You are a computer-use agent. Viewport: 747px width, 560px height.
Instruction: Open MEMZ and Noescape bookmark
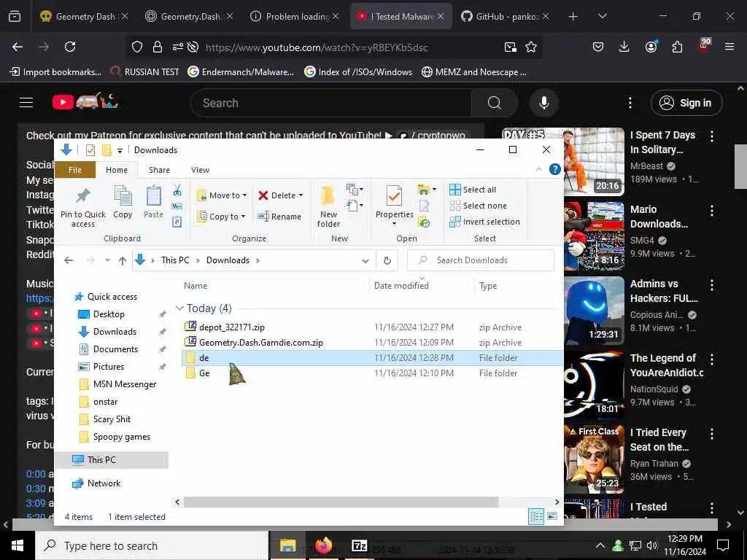tap(474, 72)
